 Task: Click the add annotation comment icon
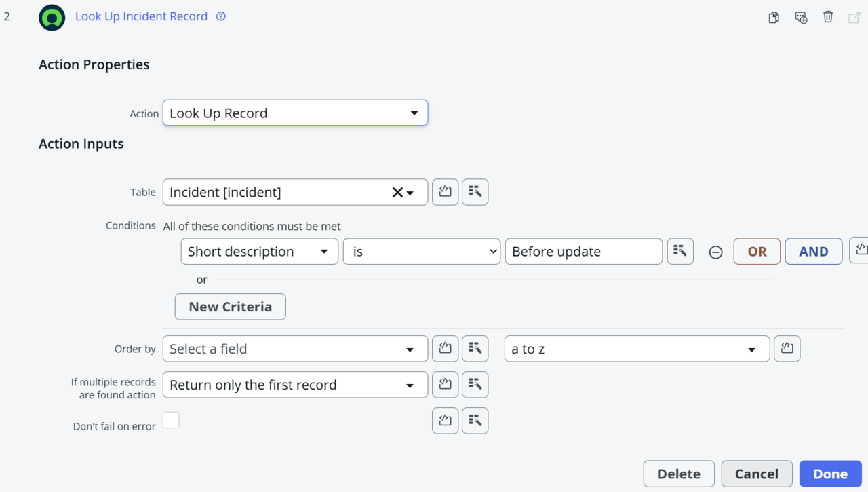click(x=801, y=18)
